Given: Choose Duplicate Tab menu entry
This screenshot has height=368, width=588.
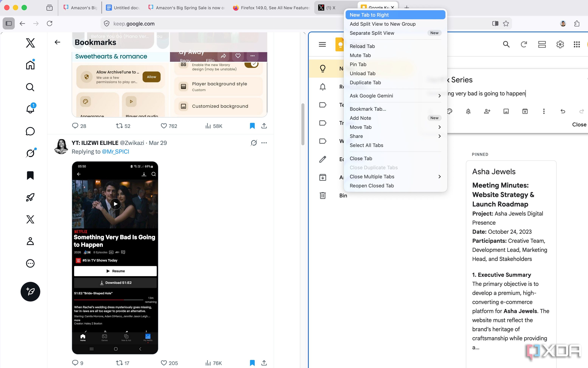Looking at the screenshot, I should point(395,83).
